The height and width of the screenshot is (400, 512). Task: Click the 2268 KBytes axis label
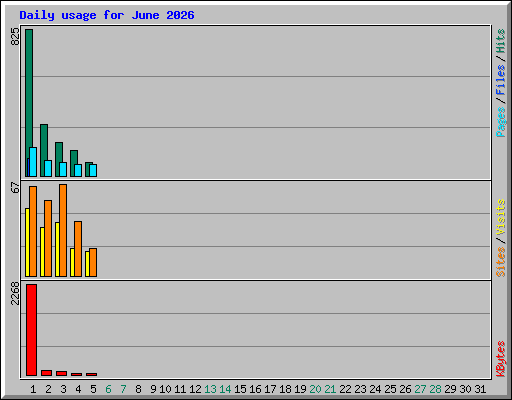(x=15, y=293)
